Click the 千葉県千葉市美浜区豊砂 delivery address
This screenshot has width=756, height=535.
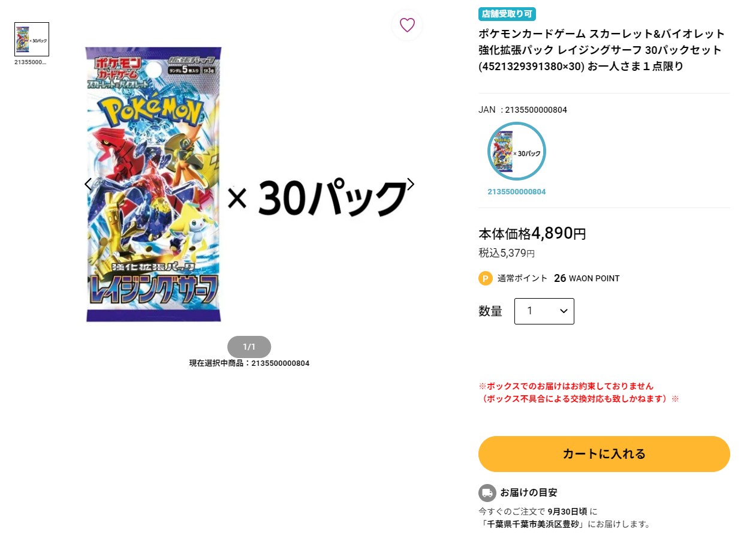(x=533, y=524)
